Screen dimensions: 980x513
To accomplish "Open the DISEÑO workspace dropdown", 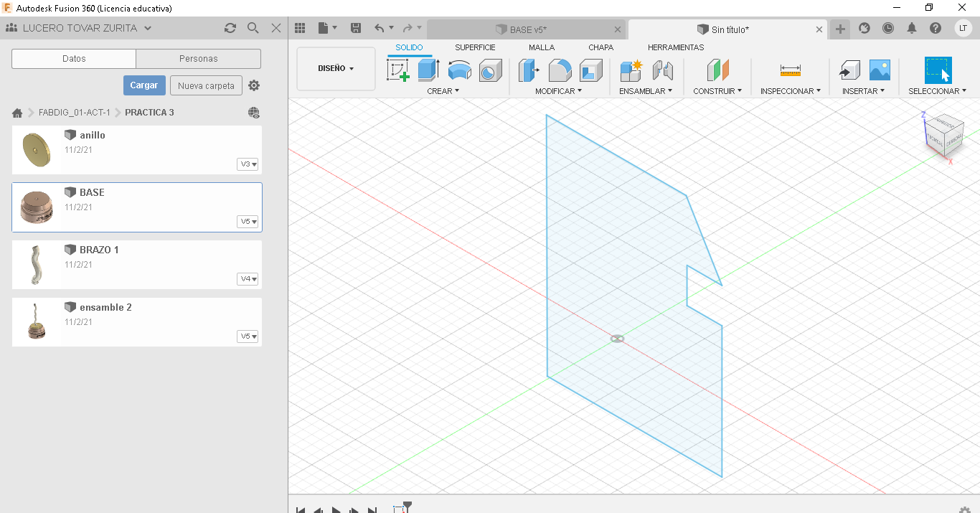I will [x=336, y=69].
